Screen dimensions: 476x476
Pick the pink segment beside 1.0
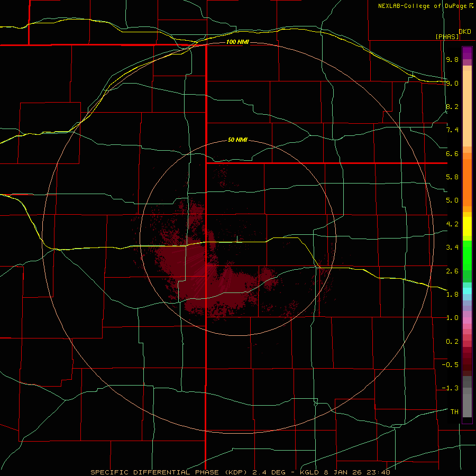(x=467, y=321)
